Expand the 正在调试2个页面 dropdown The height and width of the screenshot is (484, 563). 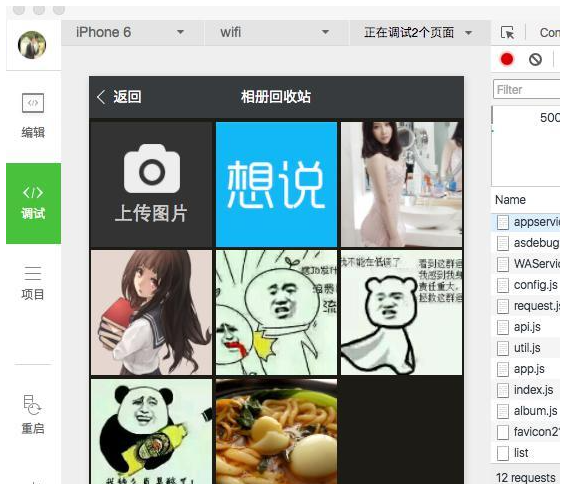pyautogui.click(x=419, y=33)
